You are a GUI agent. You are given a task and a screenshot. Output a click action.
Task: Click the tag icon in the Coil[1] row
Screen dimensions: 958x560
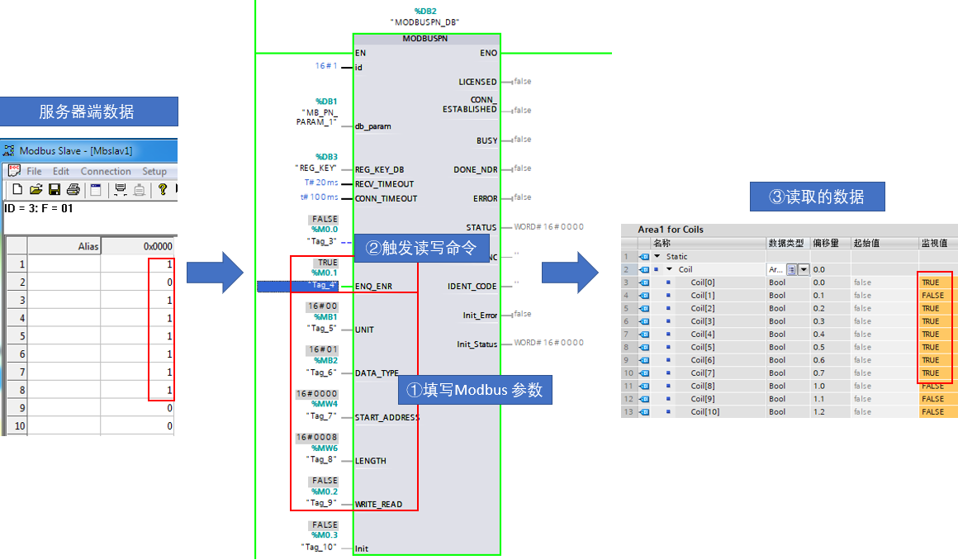[x=644, y=296]
